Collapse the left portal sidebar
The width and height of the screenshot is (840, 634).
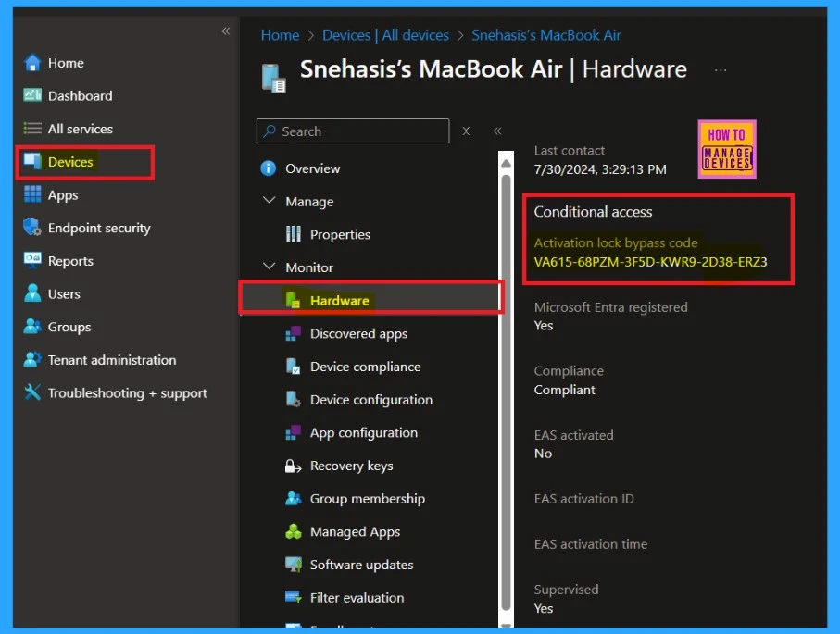click(226, 31)
